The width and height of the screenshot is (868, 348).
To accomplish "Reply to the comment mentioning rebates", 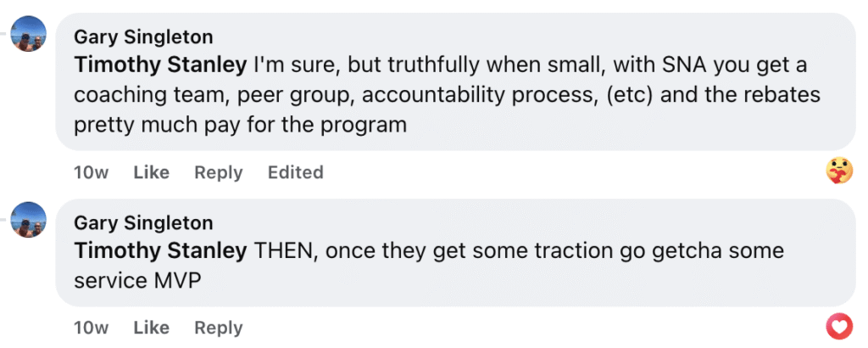I will [218, 172].
